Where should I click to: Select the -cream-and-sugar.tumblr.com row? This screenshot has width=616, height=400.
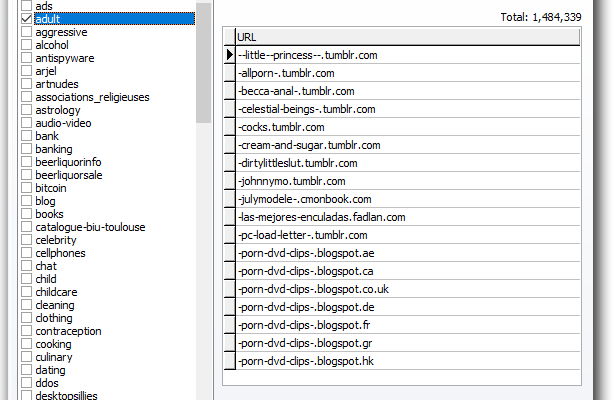(407, 145)
